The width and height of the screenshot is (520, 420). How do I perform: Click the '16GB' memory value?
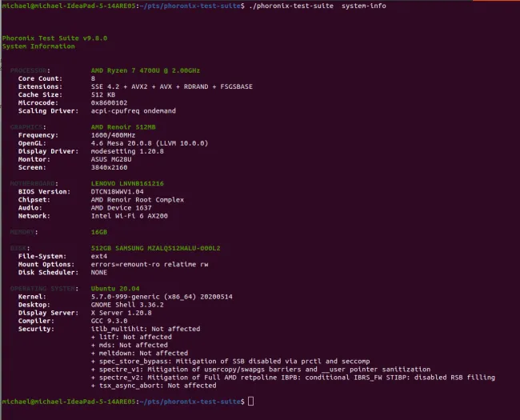click(x=99, y=234)
